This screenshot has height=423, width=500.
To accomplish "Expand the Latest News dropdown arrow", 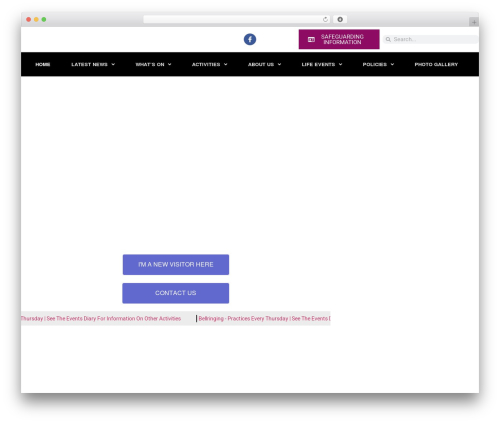I will (113, 64).
